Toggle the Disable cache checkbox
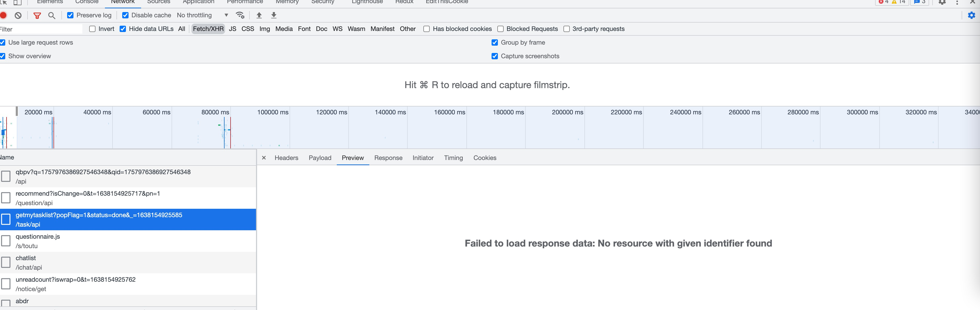Image resolution: width=980 pixels, height=310 pixels. 125,15
